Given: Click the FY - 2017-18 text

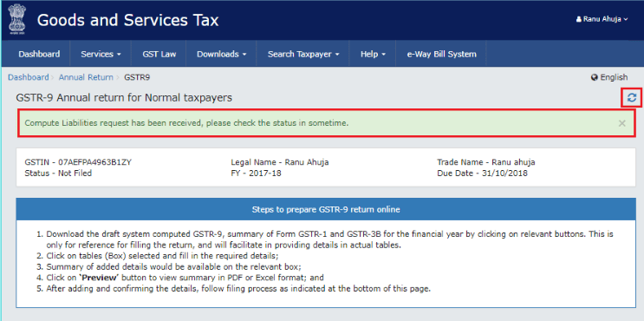Looking at the screenshot, I should (256, 173).
